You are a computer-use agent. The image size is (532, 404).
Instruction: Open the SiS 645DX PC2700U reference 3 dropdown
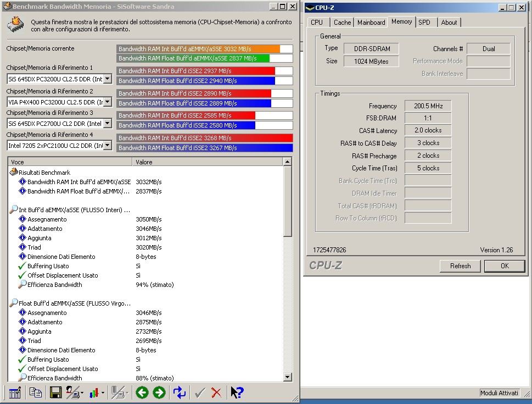(x=107, y=123)
